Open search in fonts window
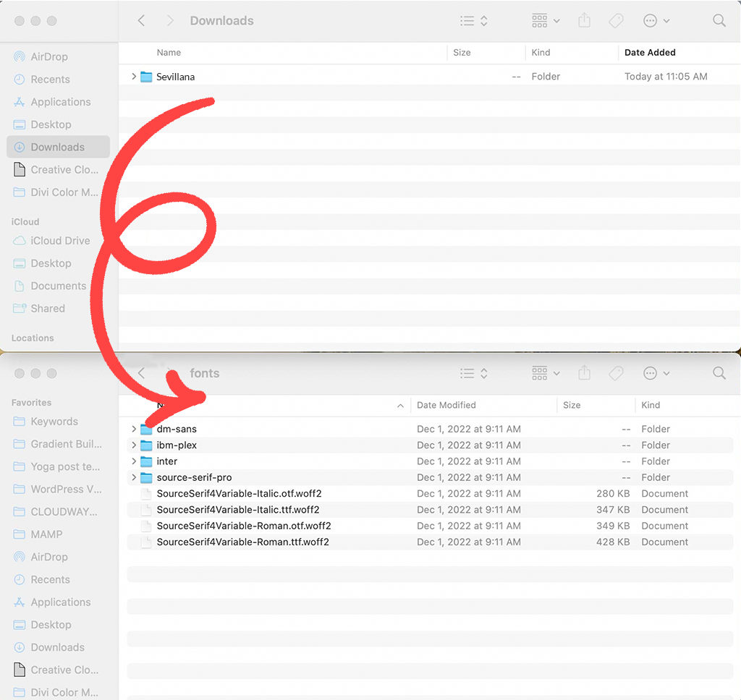Viewport: 741px width, 700px height. click(x=719, y=374)
